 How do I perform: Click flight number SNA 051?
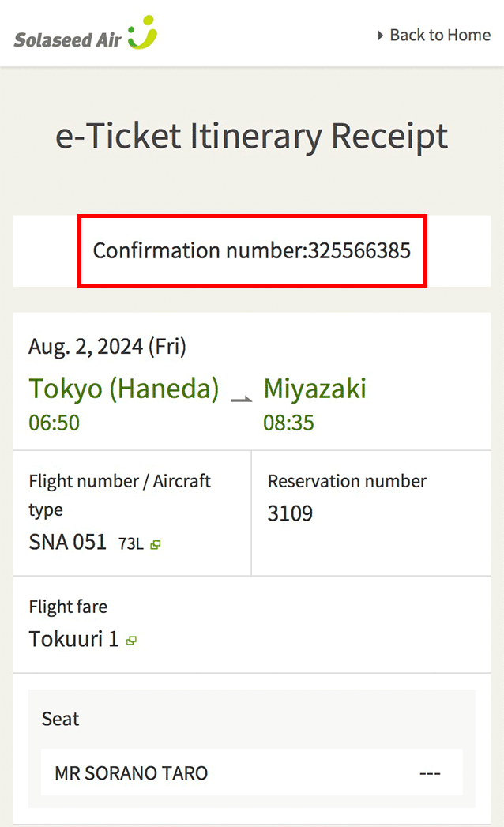pyautogui.click(x=67, y=543)
